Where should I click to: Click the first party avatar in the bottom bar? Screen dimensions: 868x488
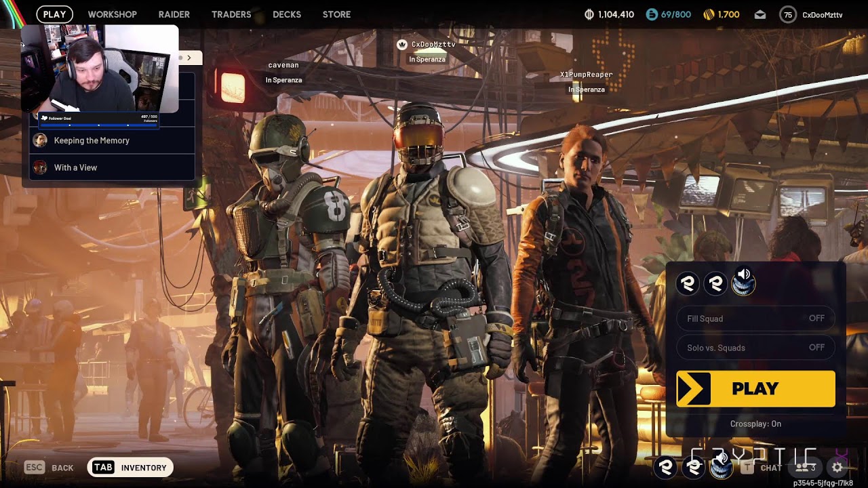666,466
